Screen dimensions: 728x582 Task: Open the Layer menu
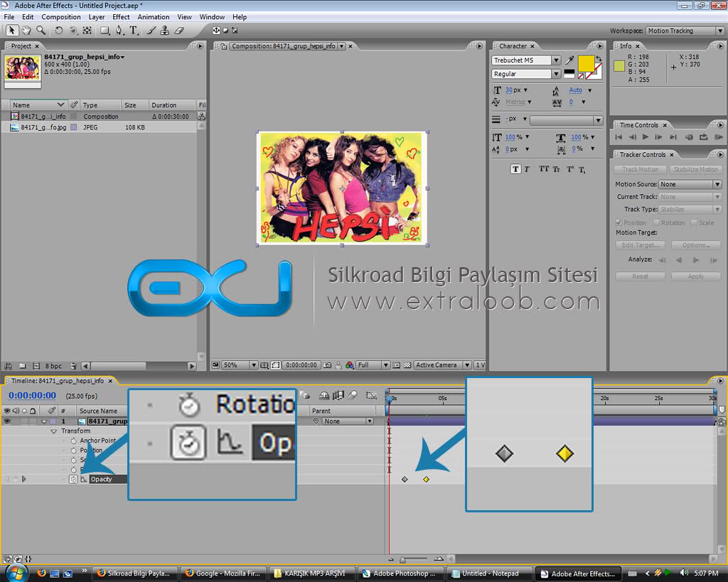pyautogui.click(x=97, y=17)
